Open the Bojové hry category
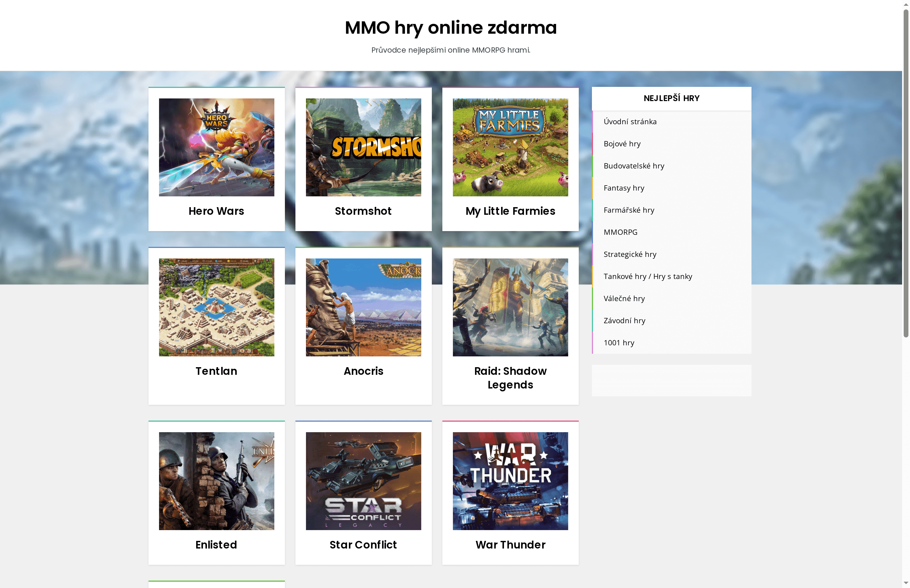 point(622,144)
